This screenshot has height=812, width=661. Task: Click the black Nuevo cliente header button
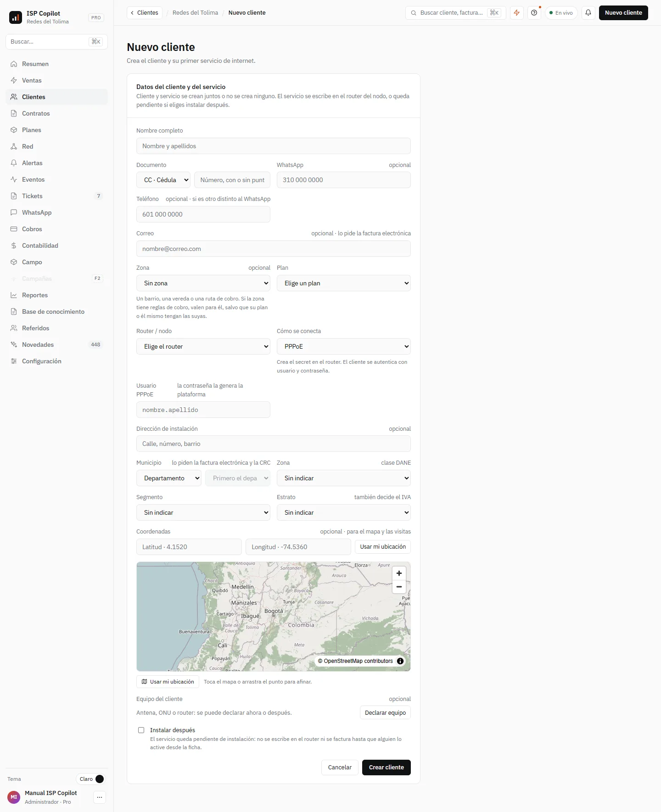[x=623, y=13]
